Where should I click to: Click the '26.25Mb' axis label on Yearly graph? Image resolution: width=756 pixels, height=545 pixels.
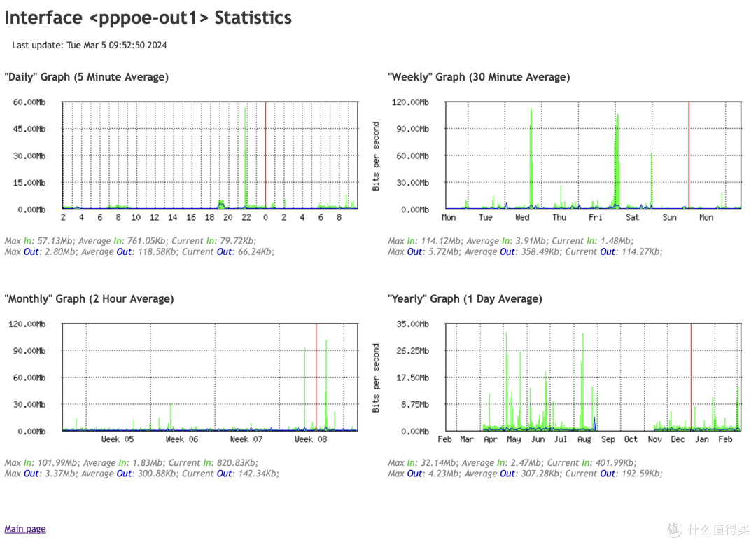pos(413,351)
